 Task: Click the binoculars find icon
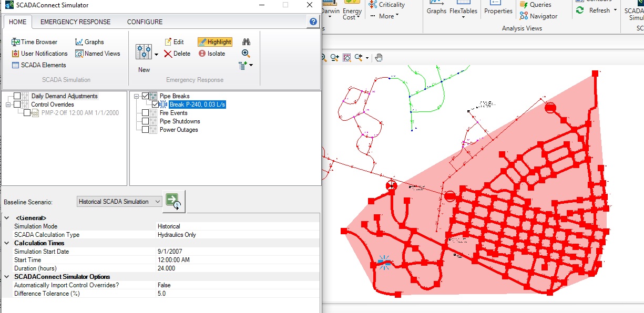[x=246, y=42]
